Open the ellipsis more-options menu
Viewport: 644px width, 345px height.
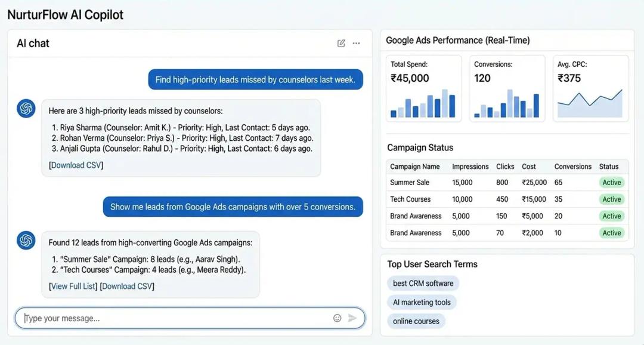point(356,43)
